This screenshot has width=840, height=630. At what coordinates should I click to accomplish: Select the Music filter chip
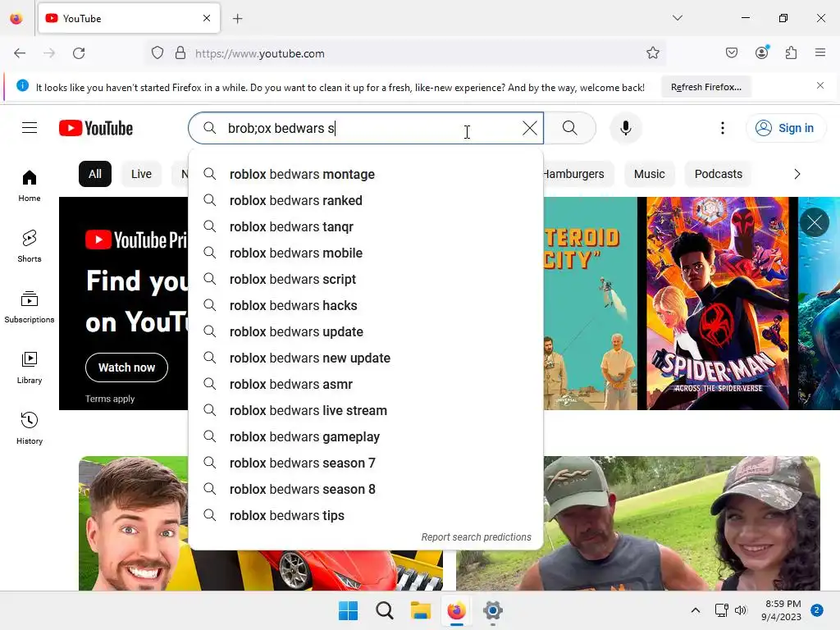pyautogui.click(x=650, y=174)
